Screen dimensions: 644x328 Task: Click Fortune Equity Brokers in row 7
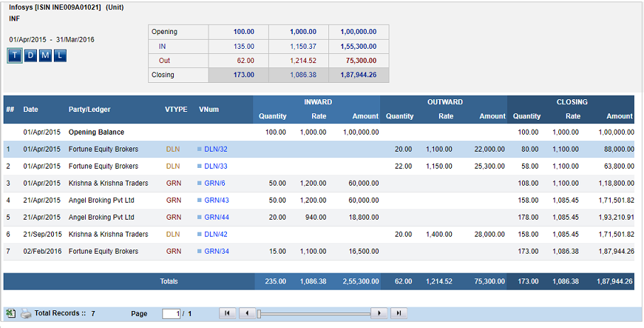(x=104, y=251)
